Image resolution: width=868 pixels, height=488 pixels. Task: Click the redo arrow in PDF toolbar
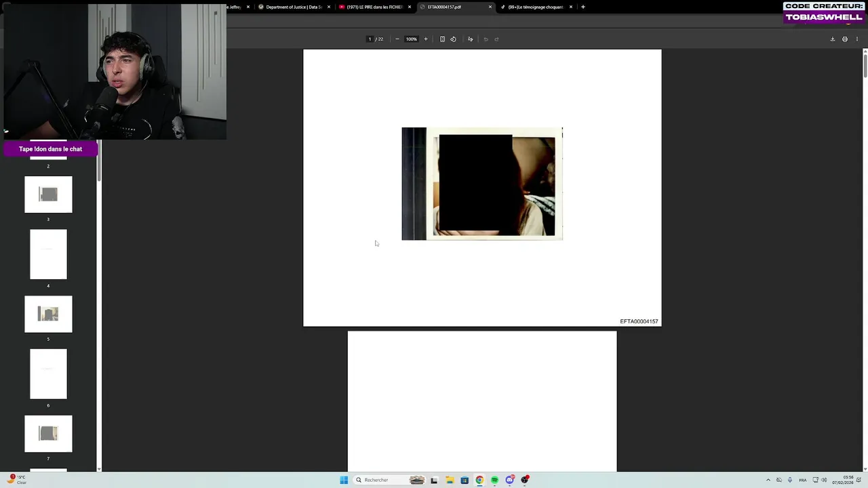click(x=496, y=39)
